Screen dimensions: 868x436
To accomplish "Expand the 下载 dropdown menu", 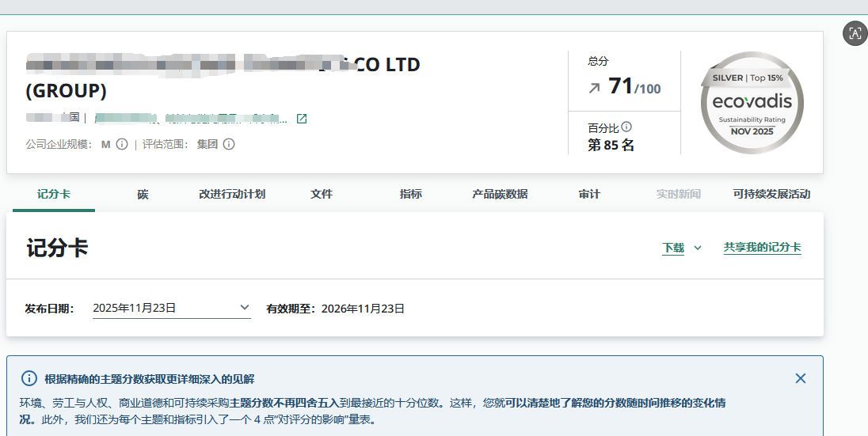I will pyautogui.click(x=682, y=248).
